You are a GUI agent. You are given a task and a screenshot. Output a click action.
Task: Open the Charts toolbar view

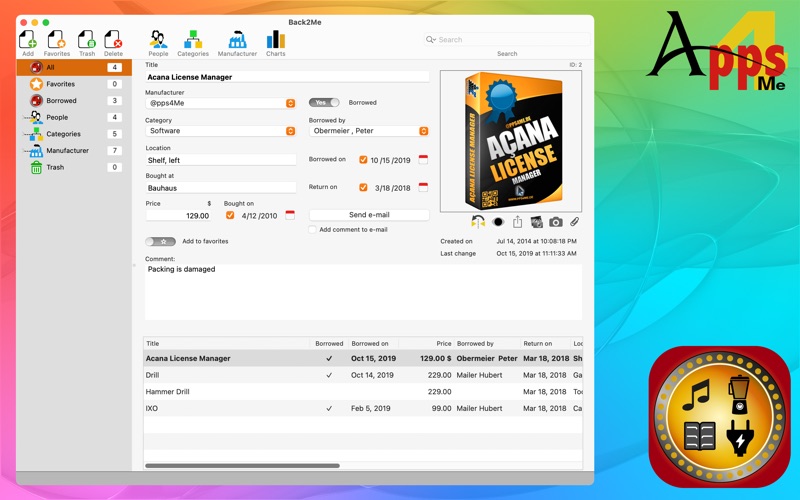pyautogui.click(x=276, y=40)
